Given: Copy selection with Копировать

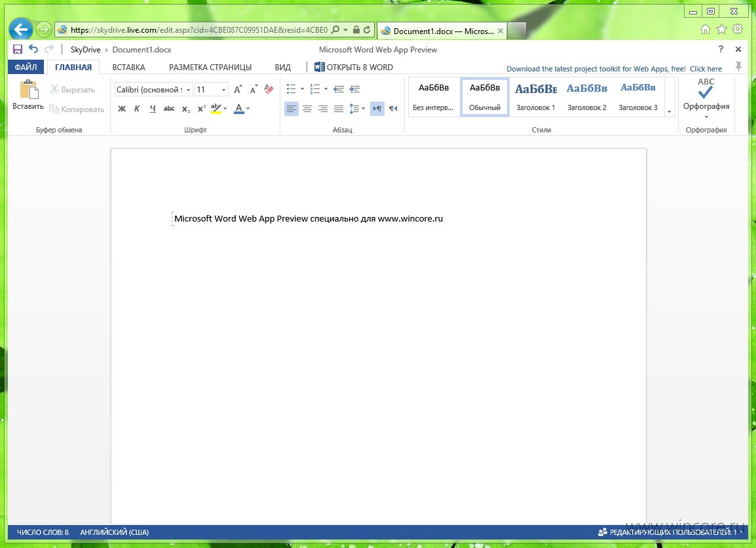Looking at the screenshot, I should 77,109.
